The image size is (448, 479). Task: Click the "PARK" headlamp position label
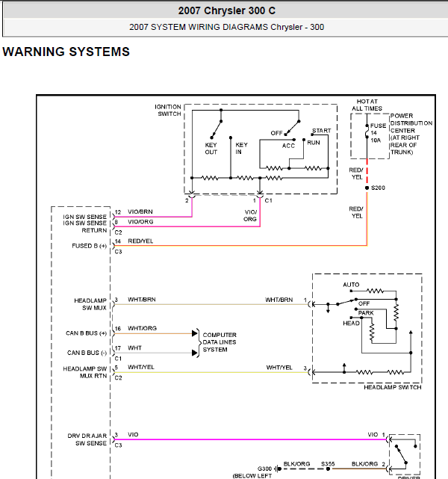click(366, 313)
